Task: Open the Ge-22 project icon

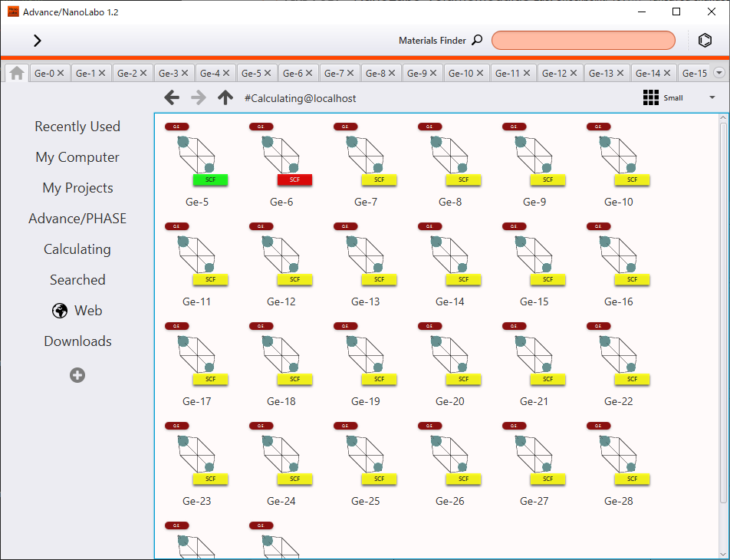Action: [x=618, y=354]
